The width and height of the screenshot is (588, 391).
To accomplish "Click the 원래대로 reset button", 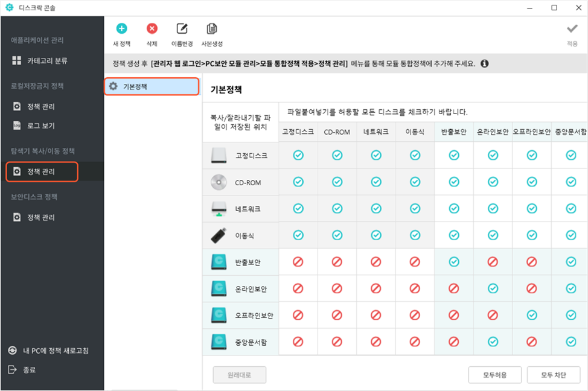I will pos(239,375).
